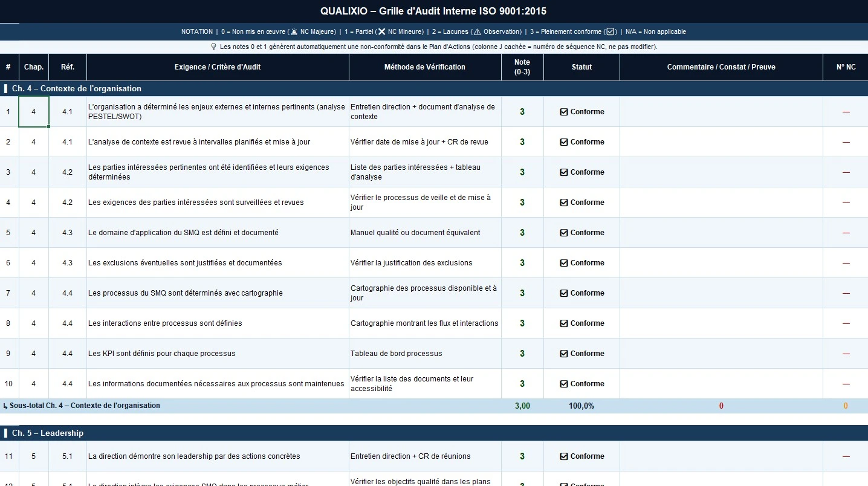Select the orange '0' subtotal NC cell
The image size is (868, 486).
pyautogui.click(x=846, y=406)
